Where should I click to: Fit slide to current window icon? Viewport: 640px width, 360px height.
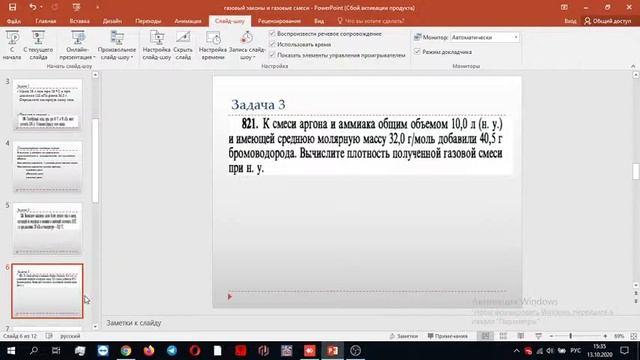tap(633, 336)
